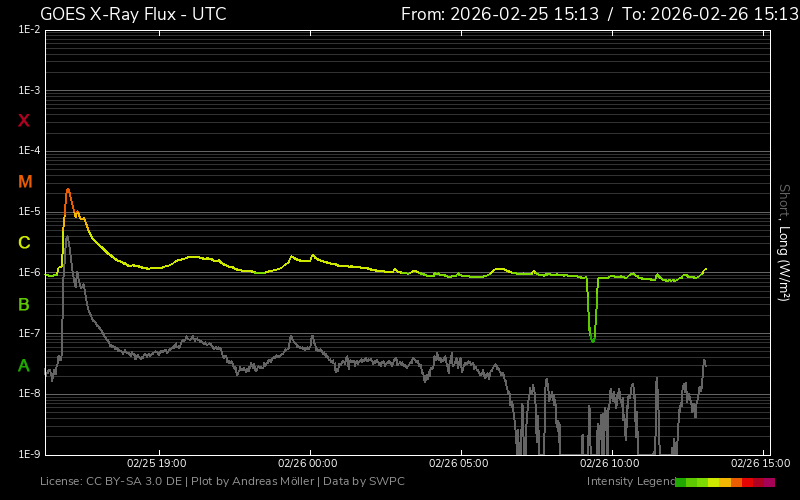The height and width of the screenshot is (500, 800).
Task: Click the orange M flare class label
Action: point(25,182)
